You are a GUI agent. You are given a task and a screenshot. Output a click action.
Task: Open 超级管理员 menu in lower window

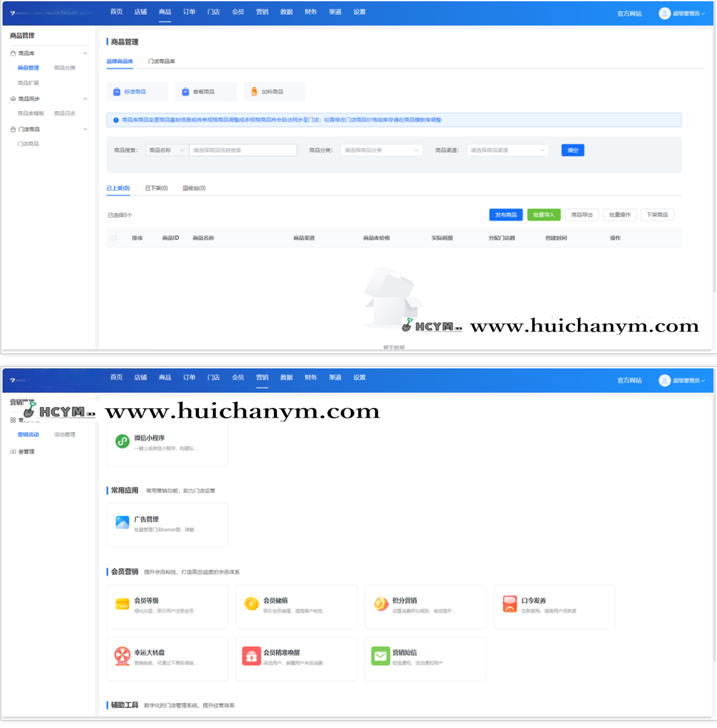[689, 381]
